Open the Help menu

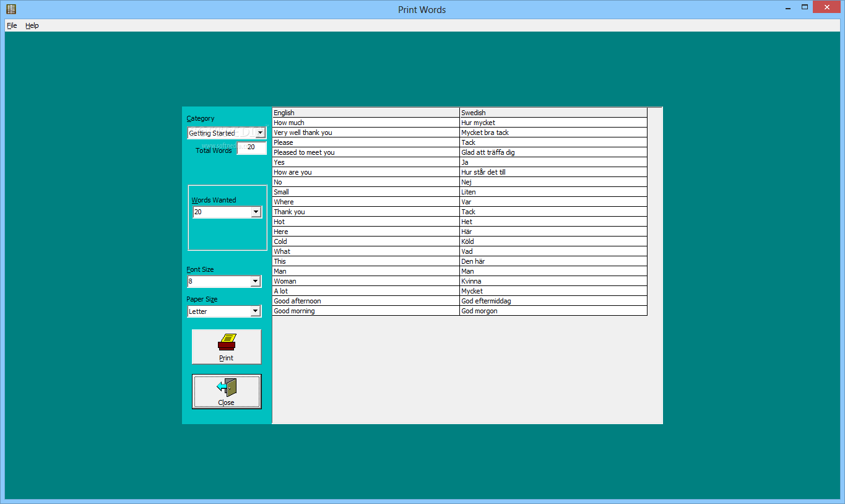(x=32, y=25)
